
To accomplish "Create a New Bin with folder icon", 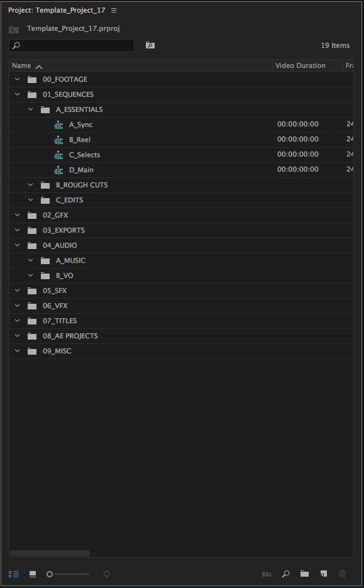I will pyautogui.click(x=304, y=574).
